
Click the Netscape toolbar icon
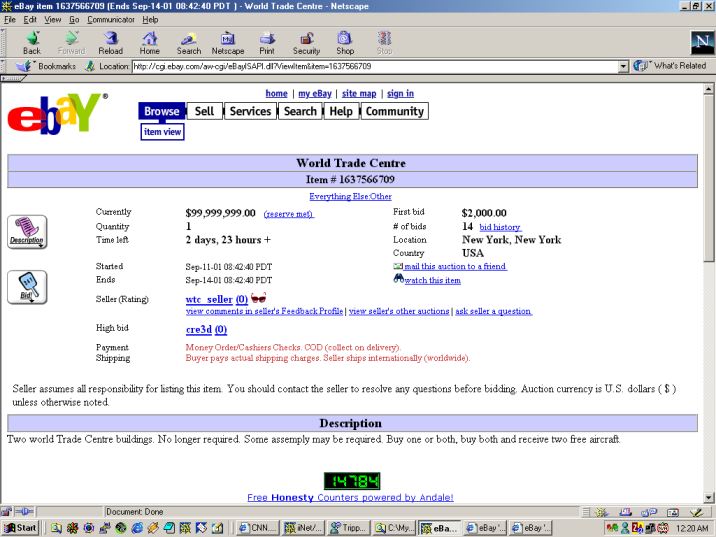tap(228, 43)
